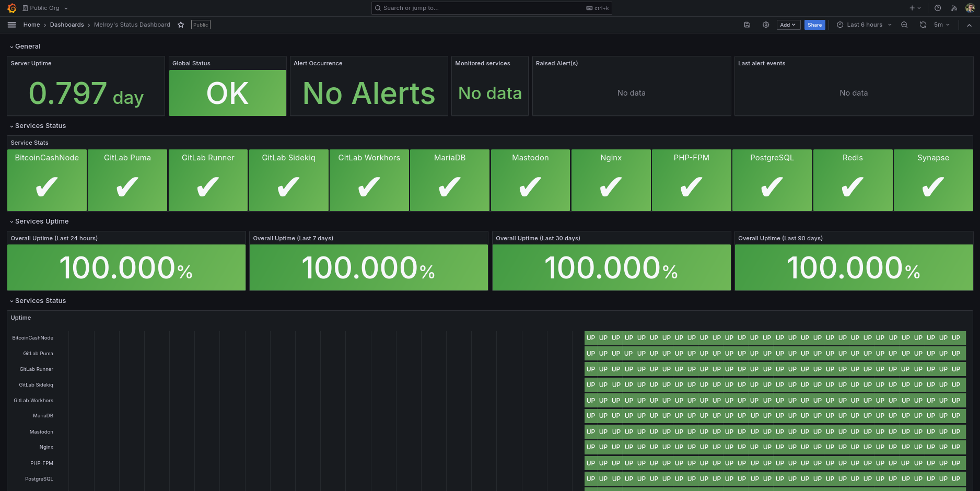Click the No Alerts value
This screenshot has height=491, width=980.
click(x=369, y=93)
